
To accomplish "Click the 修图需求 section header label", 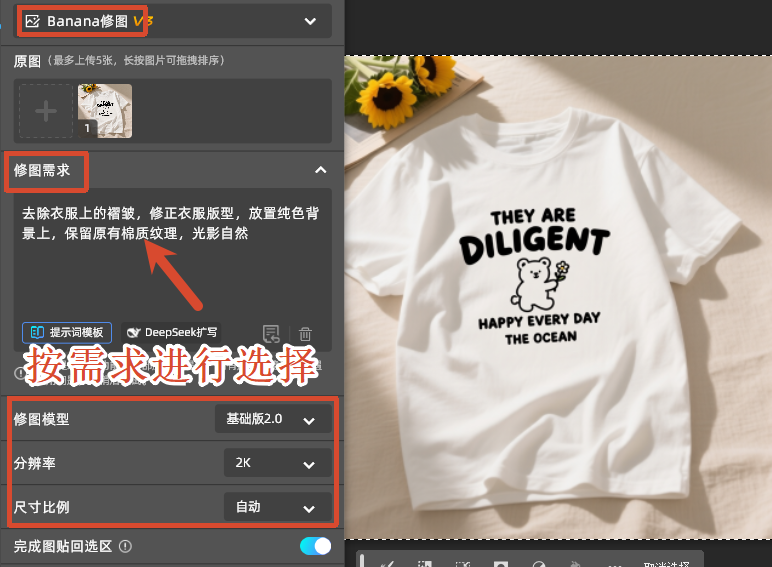I will (x=42, y=171).
